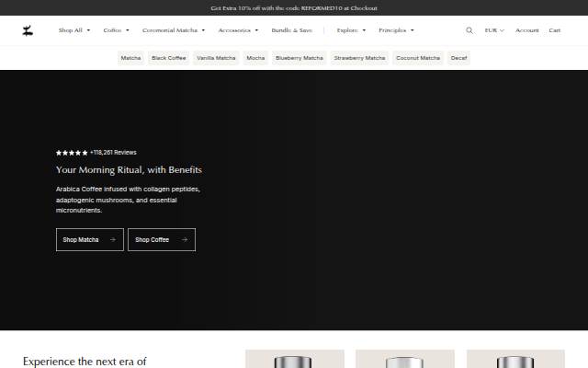Expand the Shop All menu

pos(74,30)
